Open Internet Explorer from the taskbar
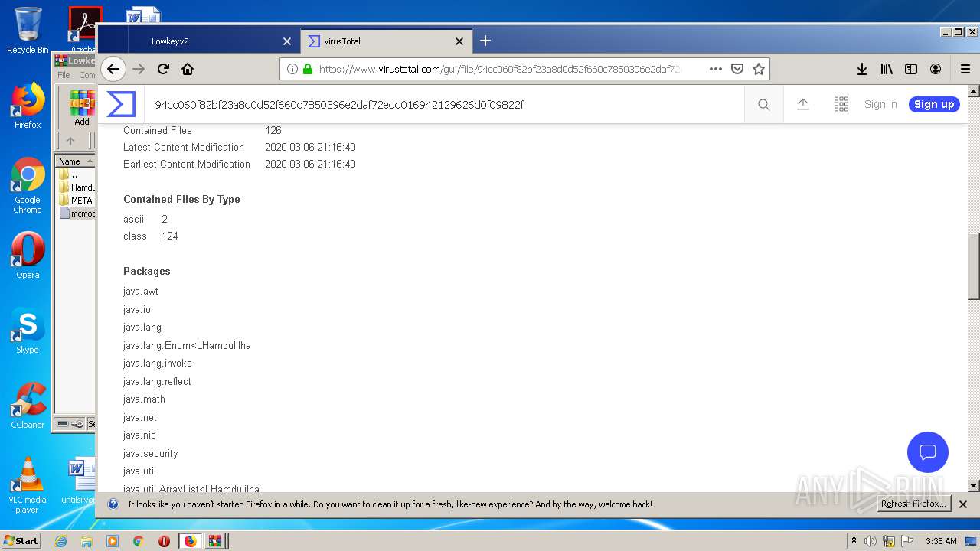The image size is (980, 551). pos(60,541)
